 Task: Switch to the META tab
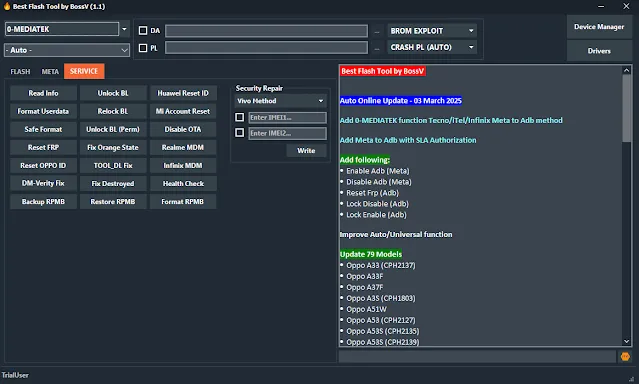pyautogui.click(x=50, y=71)
